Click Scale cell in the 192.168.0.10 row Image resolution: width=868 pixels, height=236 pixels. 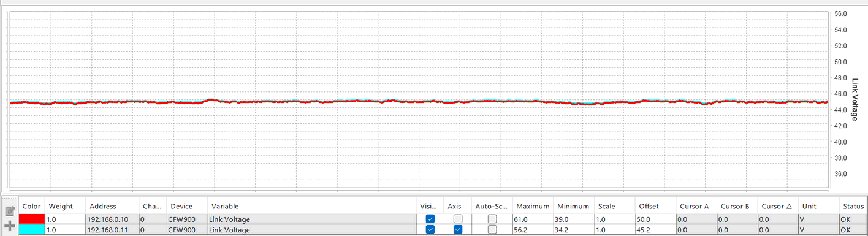tap(615, 219)
